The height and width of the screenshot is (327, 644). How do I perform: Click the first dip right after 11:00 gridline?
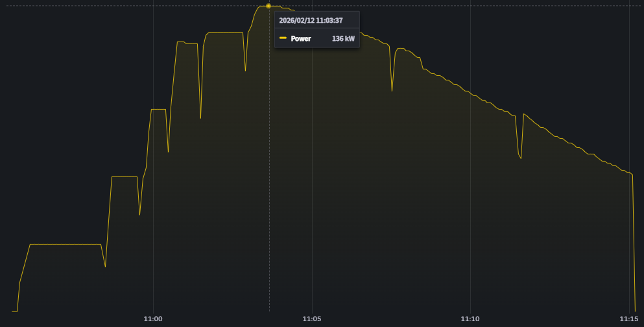pos(168,152)
